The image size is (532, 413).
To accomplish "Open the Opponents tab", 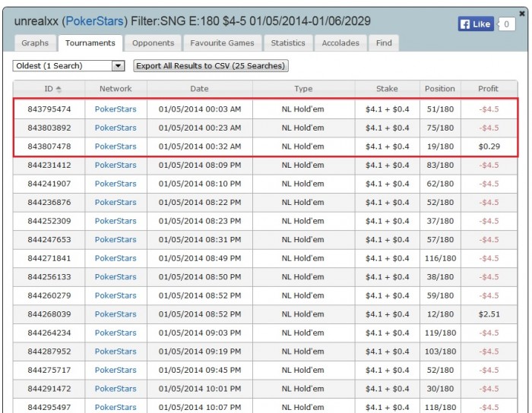I will coord(153,43).
